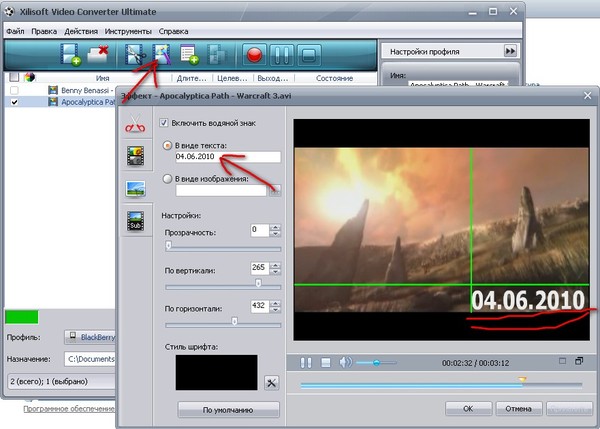Open the Действия menu
The height and width of the screenshot is (429, 600).
(x=81, y=31)
